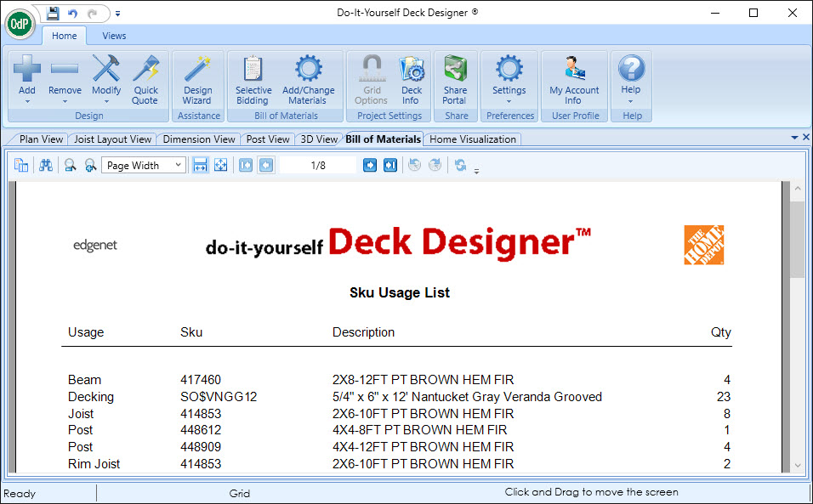
Task: Click the report scrollbar up arrow
Action: 798,189
